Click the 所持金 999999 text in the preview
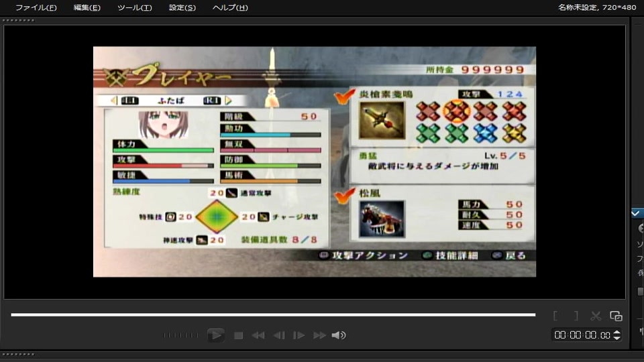644x362 pixels. [475, 69]
